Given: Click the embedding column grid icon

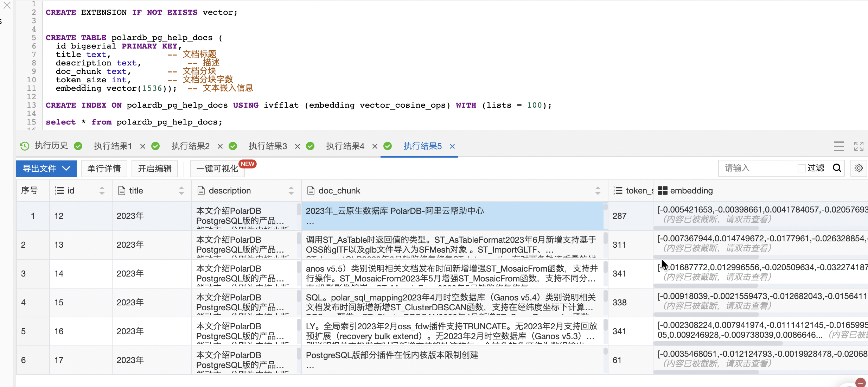Looking at the screenshot, I should coord(662,191).
